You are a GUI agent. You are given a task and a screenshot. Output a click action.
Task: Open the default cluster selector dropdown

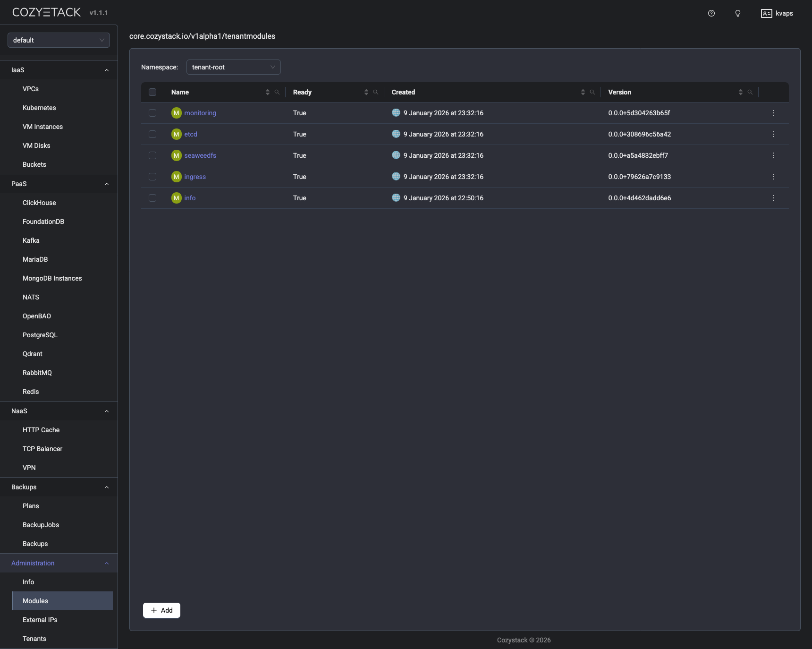[58, 40]
